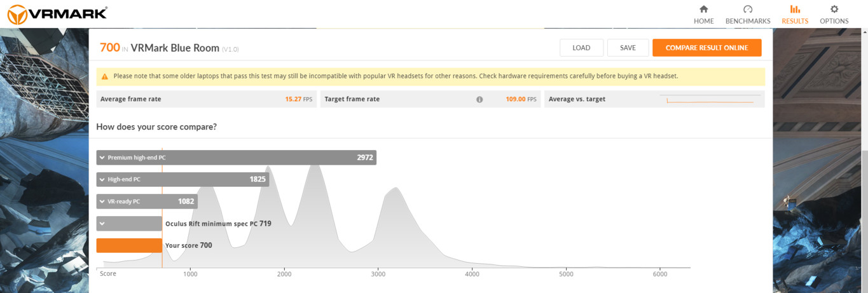Click the VRMark logo
This screenshot has height=293, width=868.
57,13
